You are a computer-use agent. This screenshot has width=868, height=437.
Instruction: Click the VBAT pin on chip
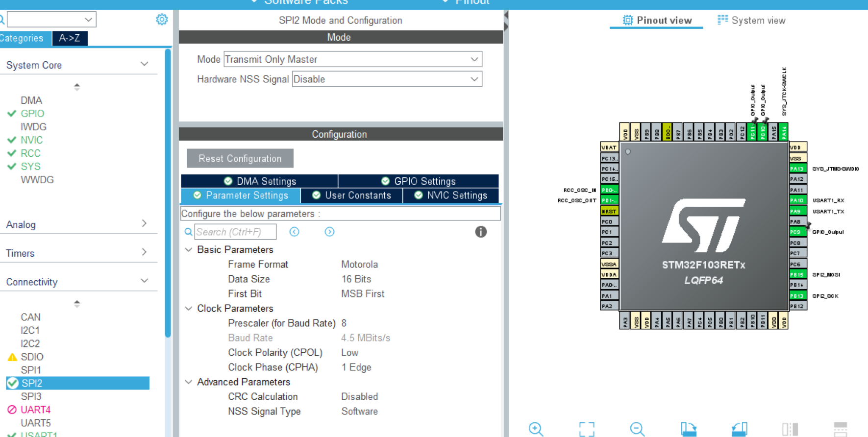click(x=609, y=147)
